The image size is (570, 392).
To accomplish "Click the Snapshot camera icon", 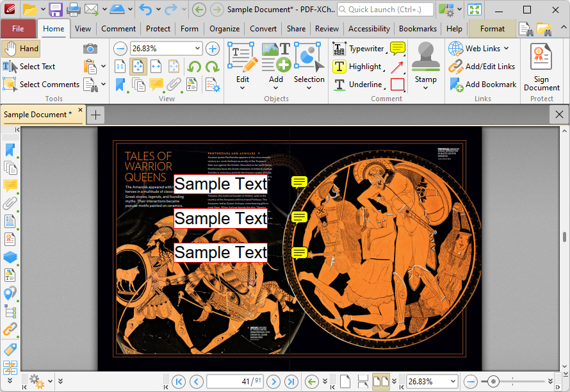I will (x=90, y=49).
